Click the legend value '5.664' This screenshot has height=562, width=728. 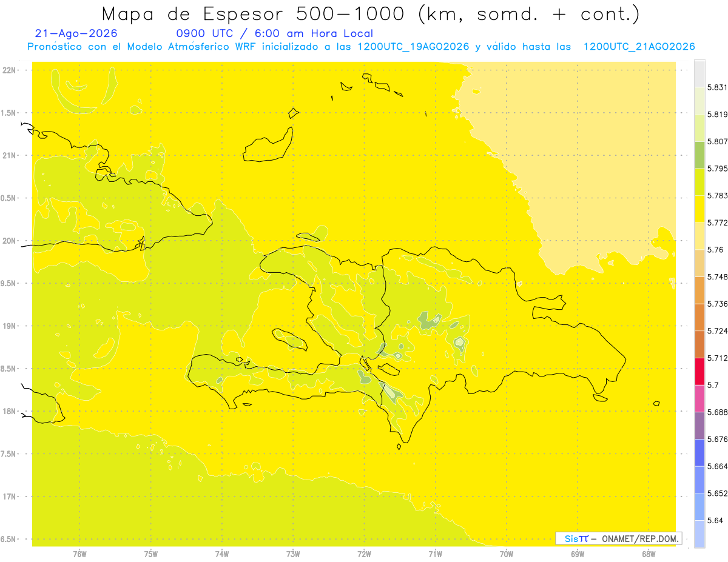point(717,466)
